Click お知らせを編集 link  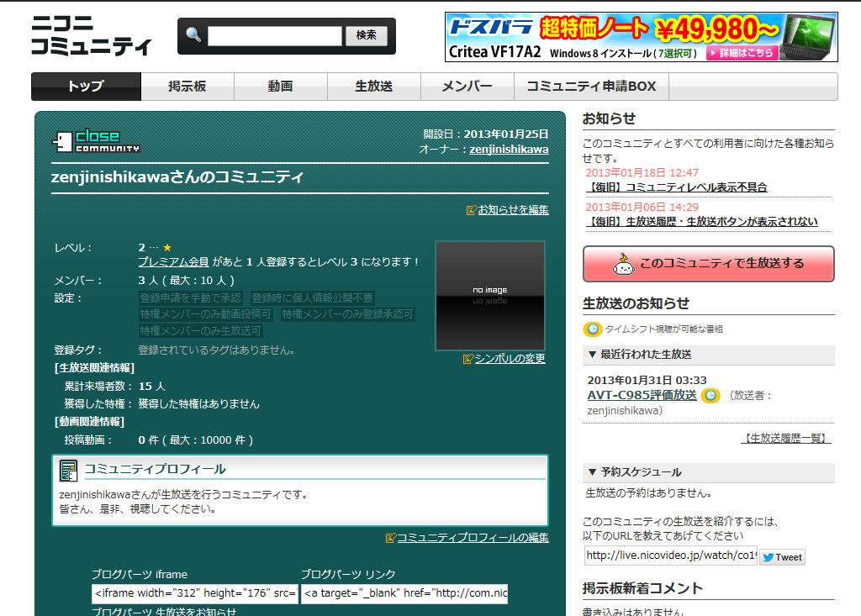tap(513, 210)
